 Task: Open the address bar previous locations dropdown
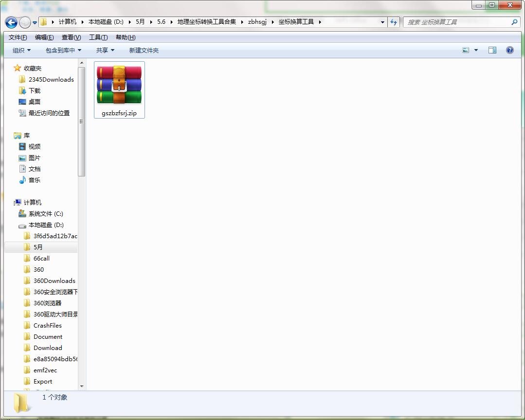point(382,22)
